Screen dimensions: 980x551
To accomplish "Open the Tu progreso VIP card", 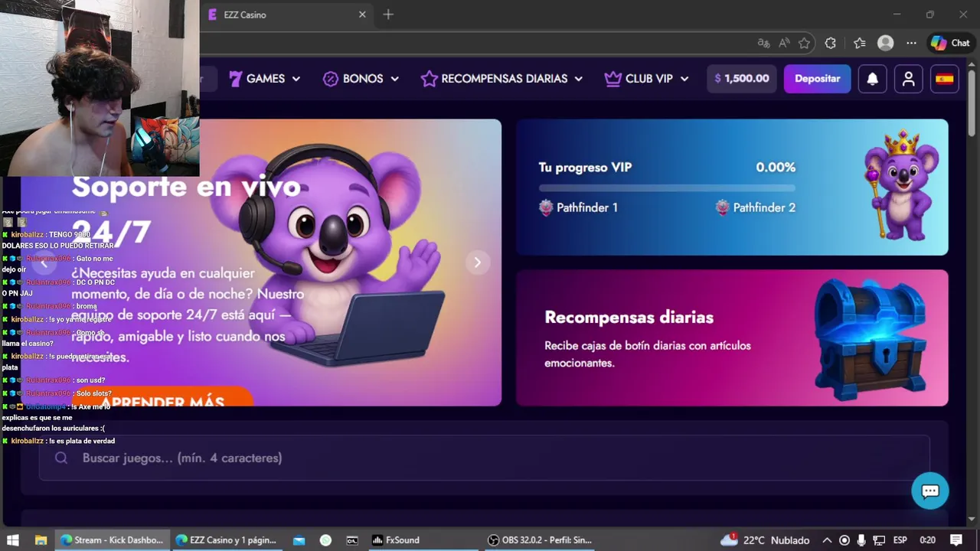I will tap(732, 187).
